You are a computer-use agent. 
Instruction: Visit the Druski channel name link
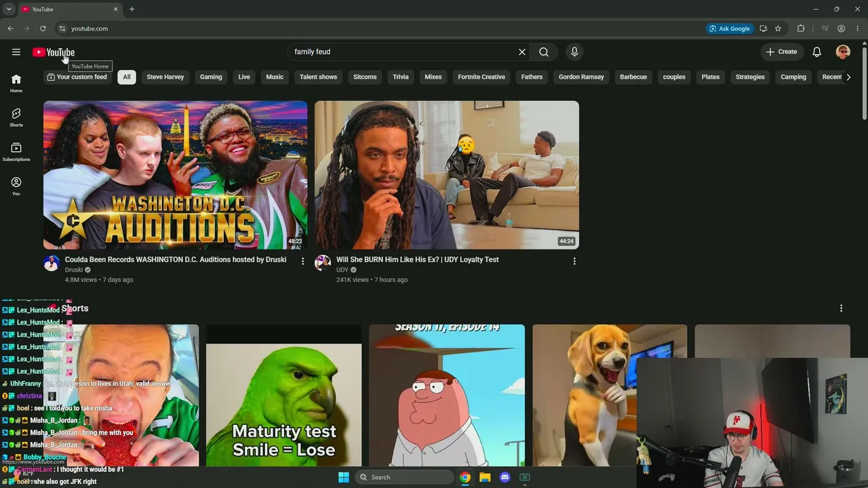click(x=74, y=270)
